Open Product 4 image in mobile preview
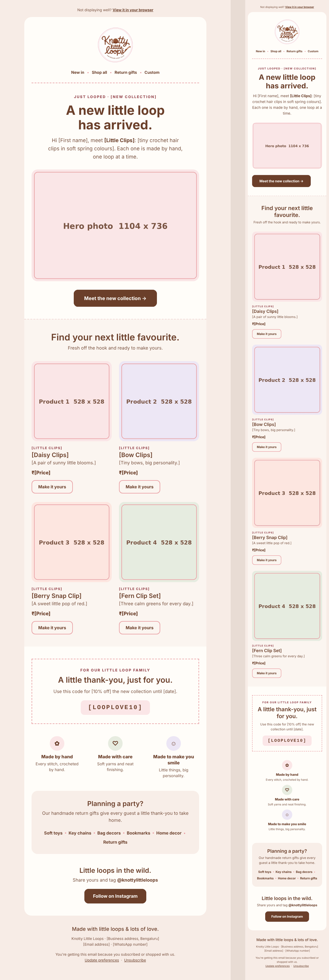 click(x=287, y=606)
